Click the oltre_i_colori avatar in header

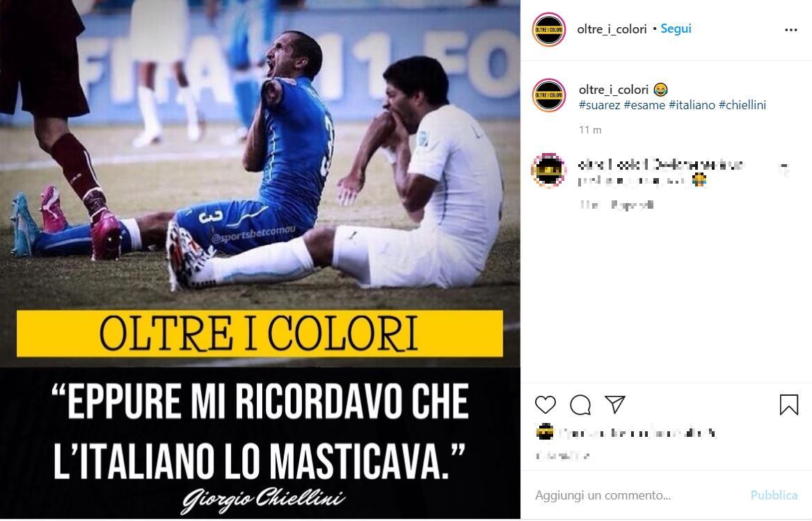tap(549, 29)
